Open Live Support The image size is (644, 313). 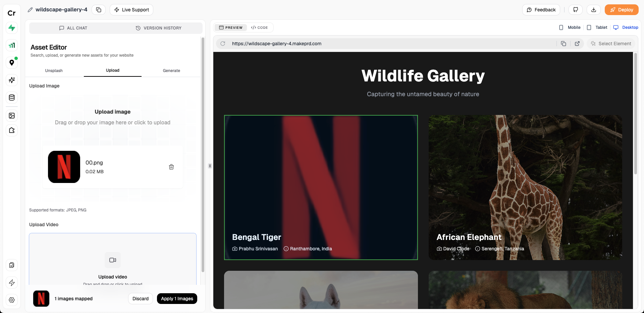pyautogui.click(x=131, y=10)
